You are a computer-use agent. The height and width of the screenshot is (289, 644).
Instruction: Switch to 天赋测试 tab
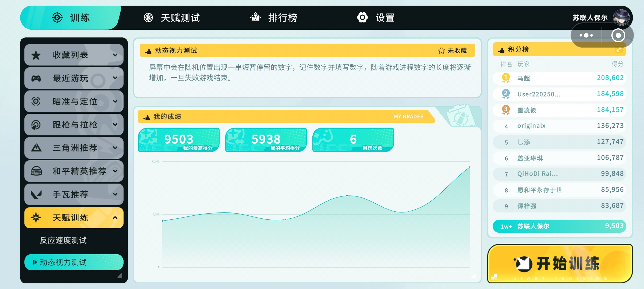click(x=172, y=18)
